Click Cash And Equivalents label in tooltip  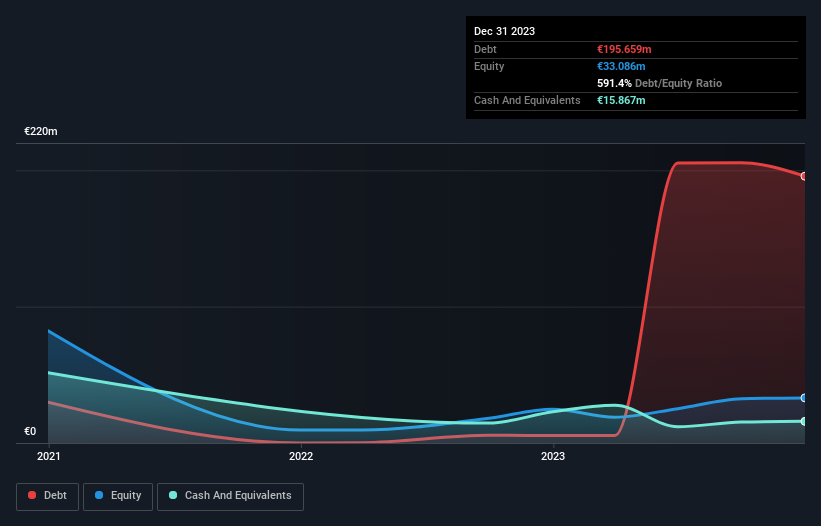point(527,100)
